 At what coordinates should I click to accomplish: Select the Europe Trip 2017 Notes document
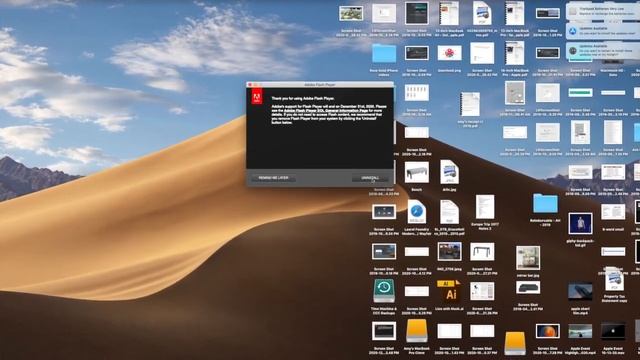click(484, 207)
